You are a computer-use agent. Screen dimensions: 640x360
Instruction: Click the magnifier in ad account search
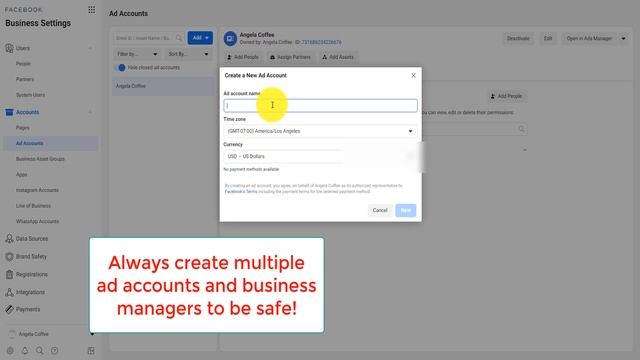coord(179,38)
